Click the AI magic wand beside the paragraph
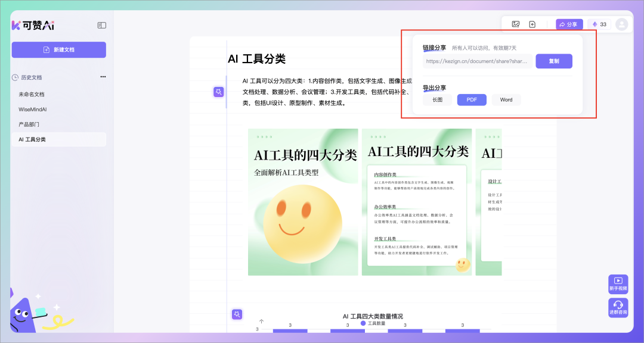 219,92
